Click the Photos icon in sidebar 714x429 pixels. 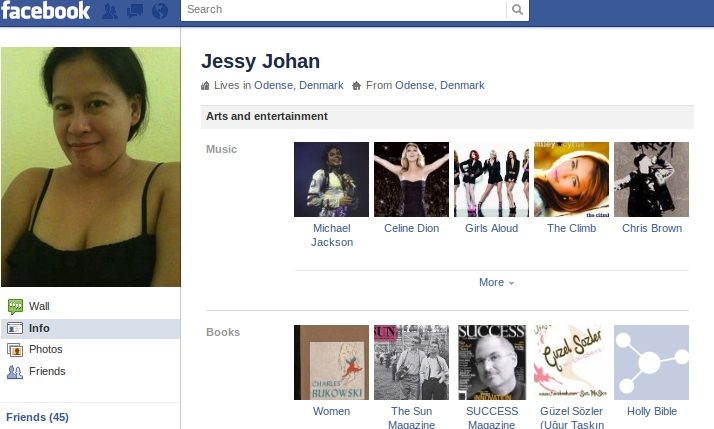[x=15, y=350]
